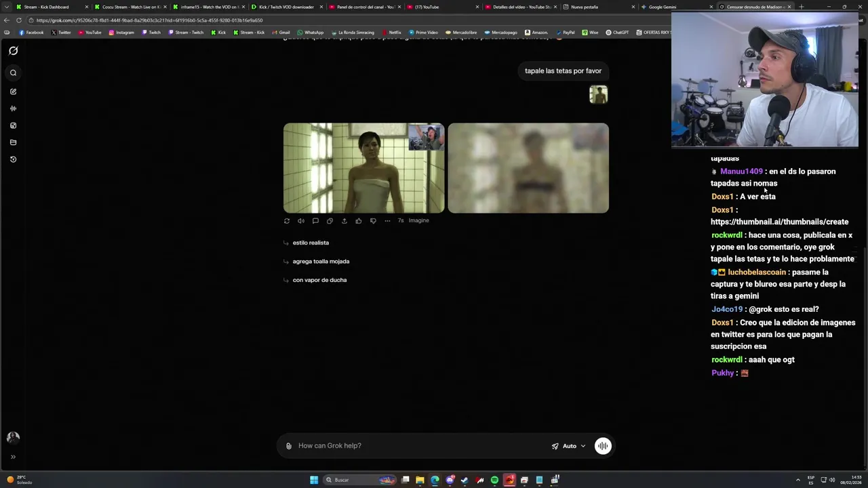Open Microsoft Edge from the taskbar
The width and height of the screenshot is (868, 488).
coord(435,480)
